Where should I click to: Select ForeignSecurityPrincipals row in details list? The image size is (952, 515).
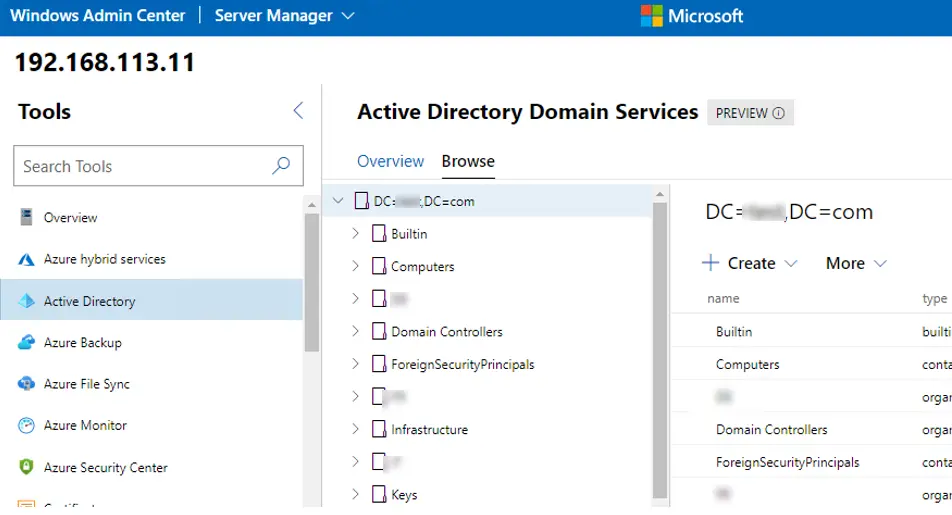pyautogui.click(x=811, y=462)
